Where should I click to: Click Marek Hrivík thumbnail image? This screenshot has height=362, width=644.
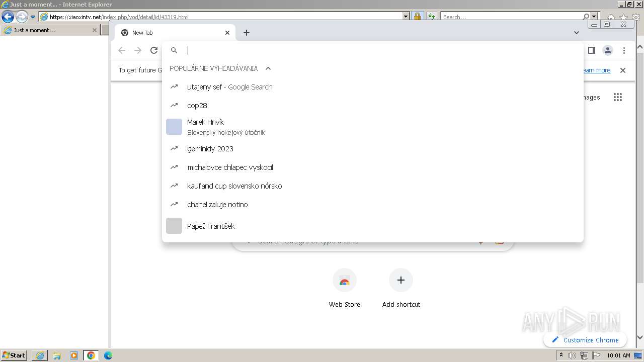click(174, 127)
